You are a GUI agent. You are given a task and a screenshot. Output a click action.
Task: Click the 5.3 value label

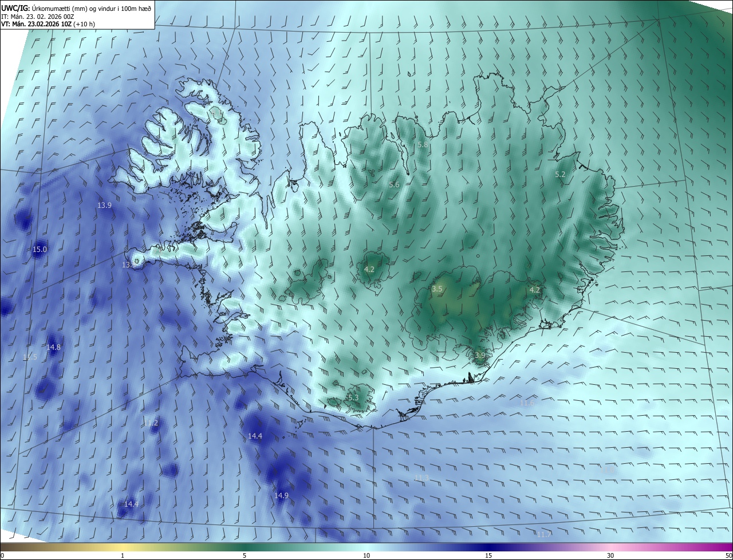353,397
